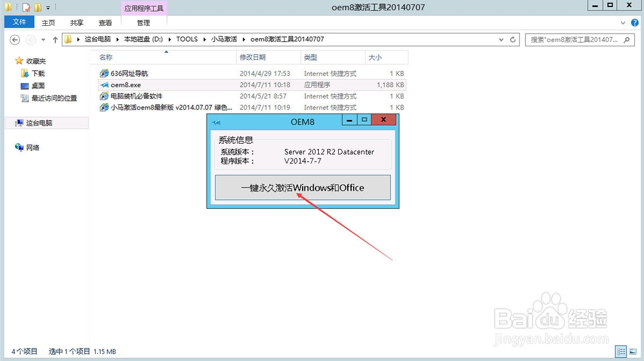Expand the arrow after TOOLS breadcrumb
The image size is (644, 361).
point(204,39)
